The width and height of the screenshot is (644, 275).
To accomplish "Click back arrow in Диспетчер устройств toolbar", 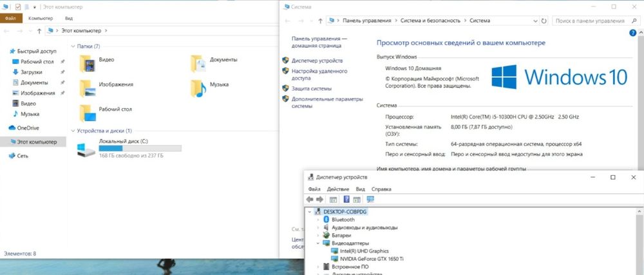I will 310,200.
